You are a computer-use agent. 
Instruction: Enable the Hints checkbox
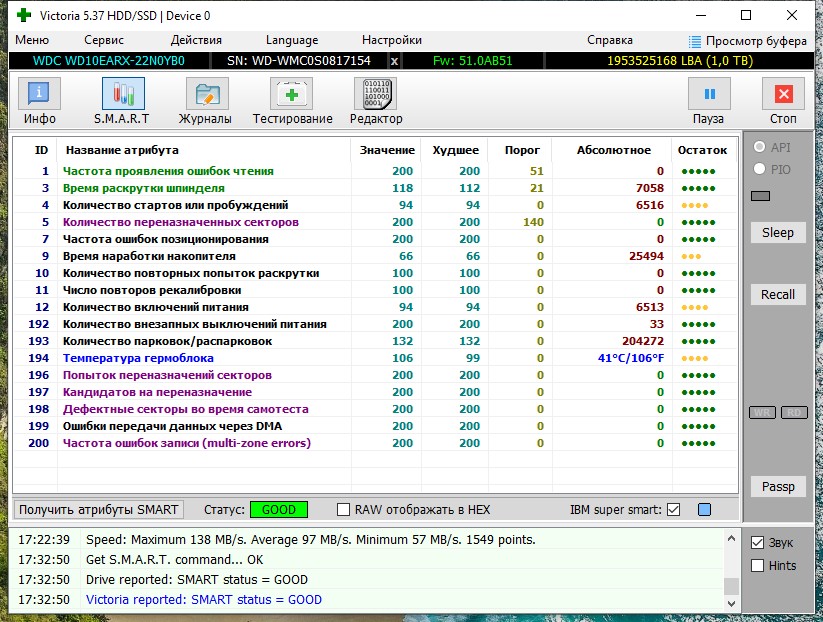757,565
